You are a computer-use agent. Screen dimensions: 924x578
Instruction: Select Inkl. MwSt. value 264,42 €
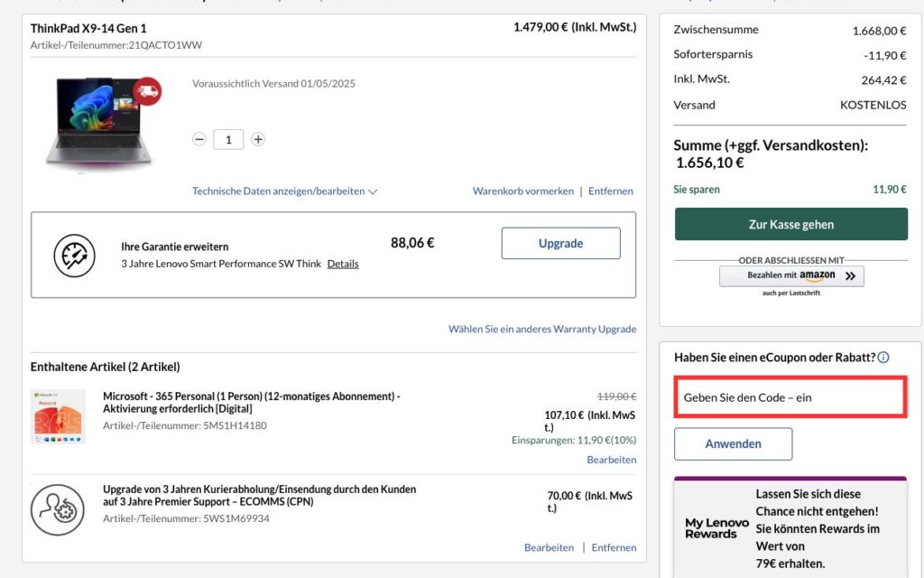(x=884, y=80)
